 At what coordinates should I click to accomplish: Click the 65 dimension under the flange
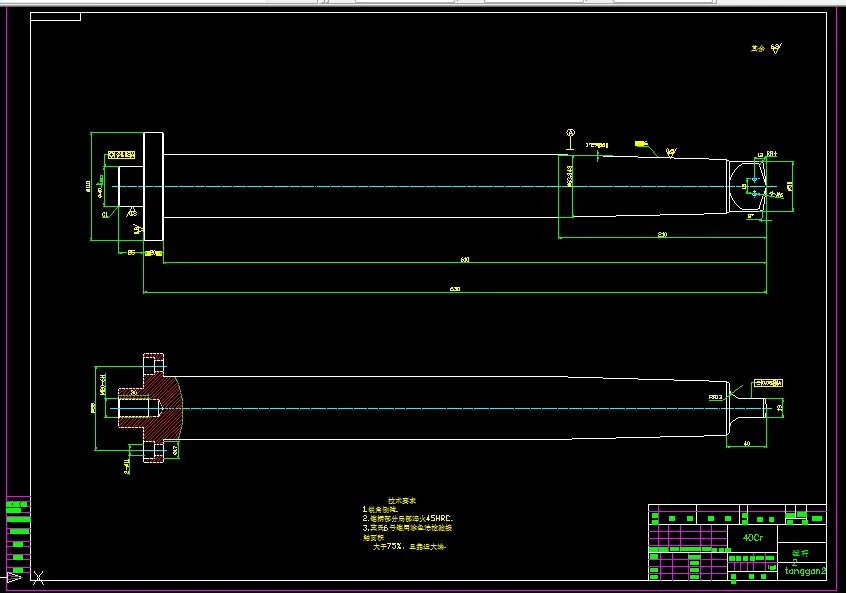pos(131,253)
